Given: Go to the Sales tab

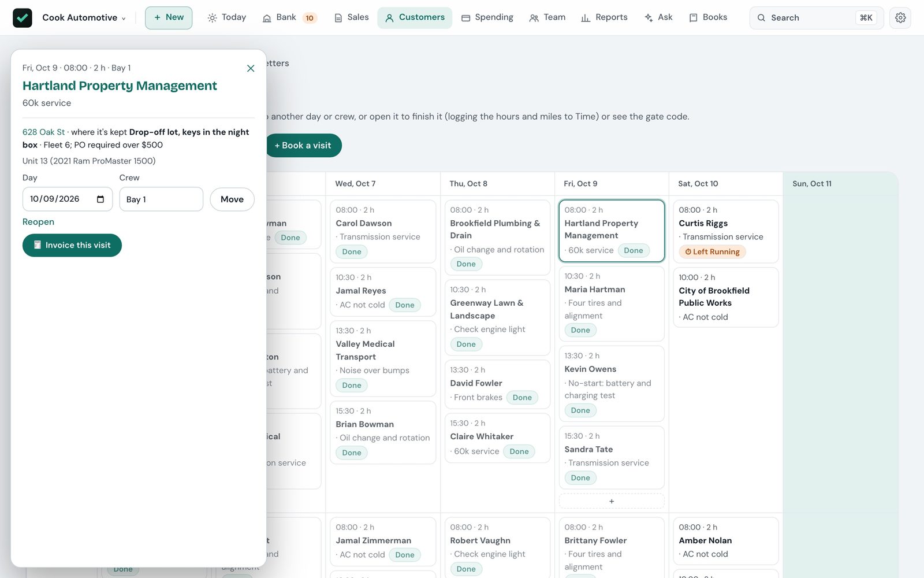Looking at the screenshot, I should [x=351, y=17].
